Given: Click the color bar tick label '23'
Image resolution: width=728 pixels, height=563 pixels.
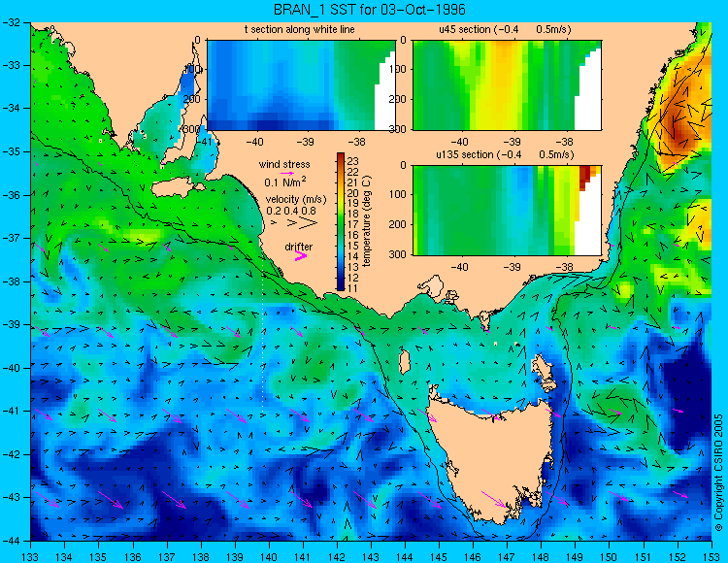Looking at the screenshot, I should [x=353, y=161].
